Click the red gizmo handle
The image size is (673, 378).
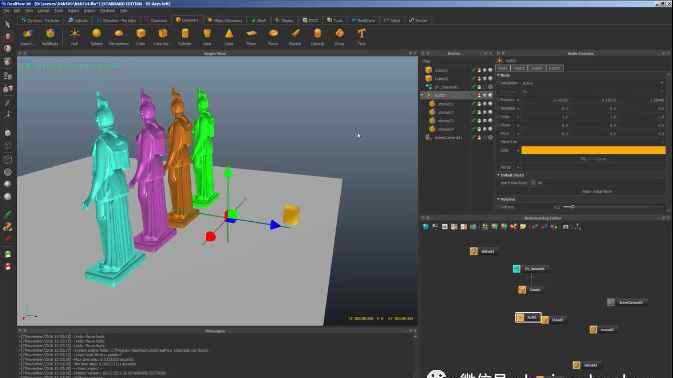click(210, 236)
